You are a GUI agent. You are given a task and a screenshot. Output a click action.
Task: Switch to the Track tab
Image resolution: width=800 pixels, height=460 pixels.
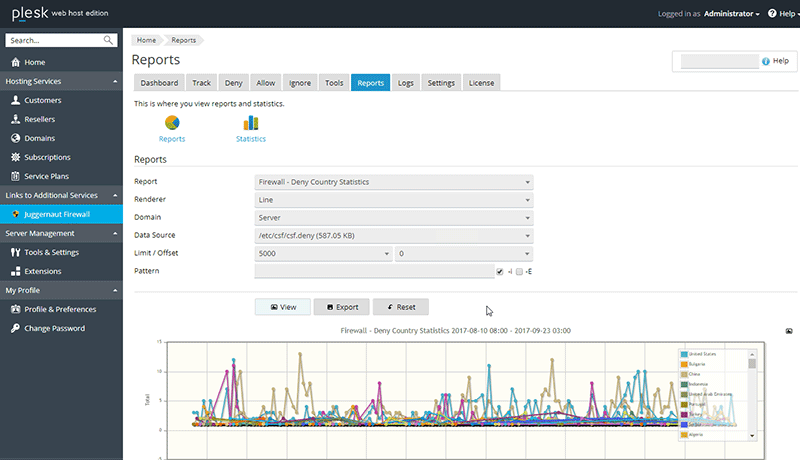coord(202,83)
